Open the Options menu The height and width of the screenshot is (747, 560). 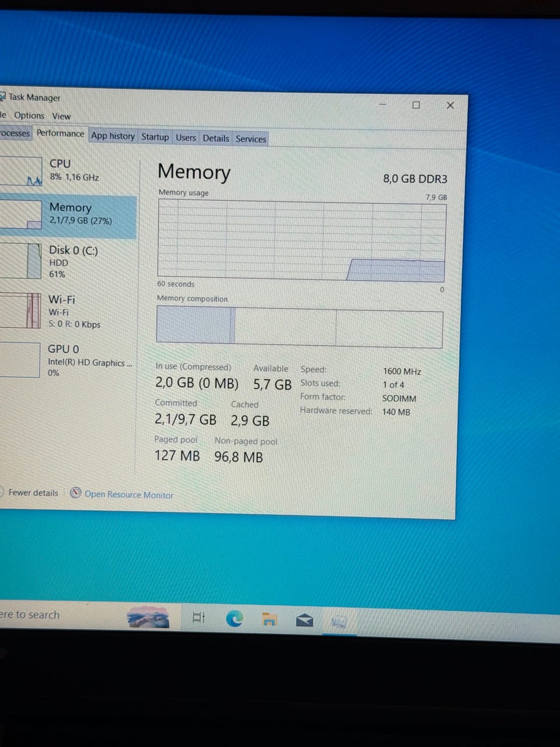[x=29, y=116]
